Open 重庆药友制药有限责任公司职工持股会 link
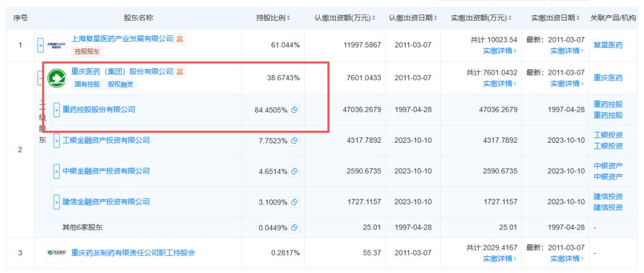Screen dimensions: 644x273 [133, 253]
